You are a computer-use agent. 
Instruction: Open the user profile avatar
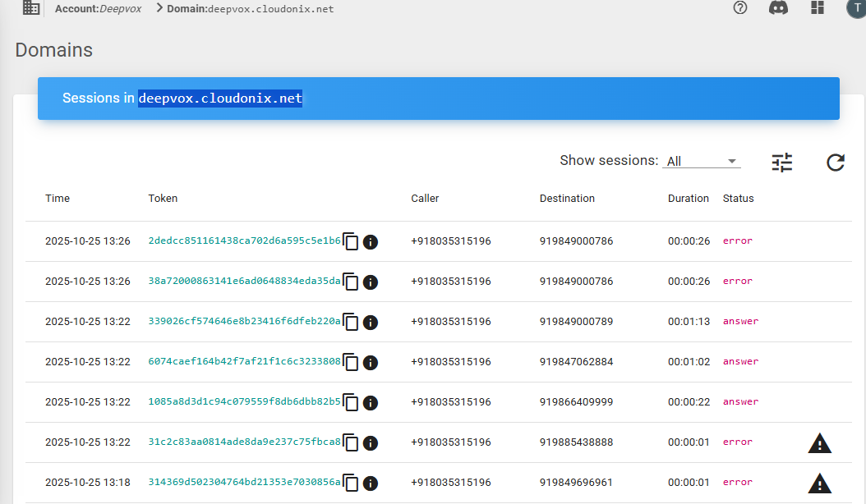(856, 8)
